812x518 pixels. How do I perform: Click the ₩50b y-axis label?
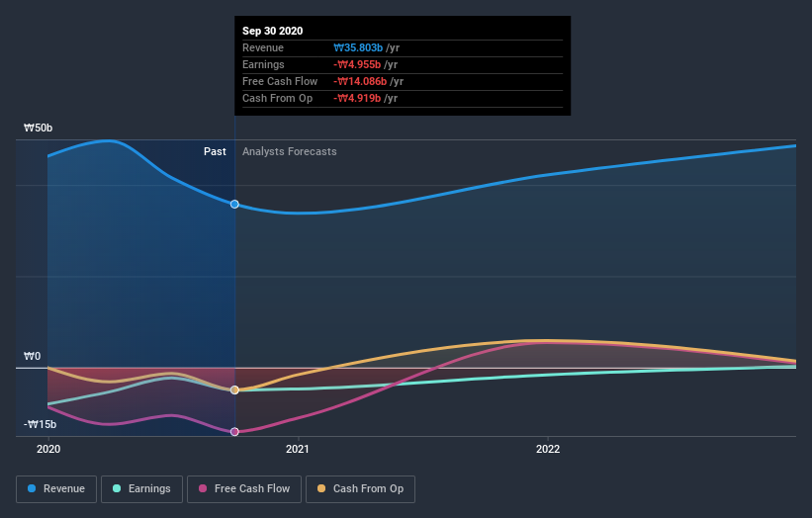(38, 128)
